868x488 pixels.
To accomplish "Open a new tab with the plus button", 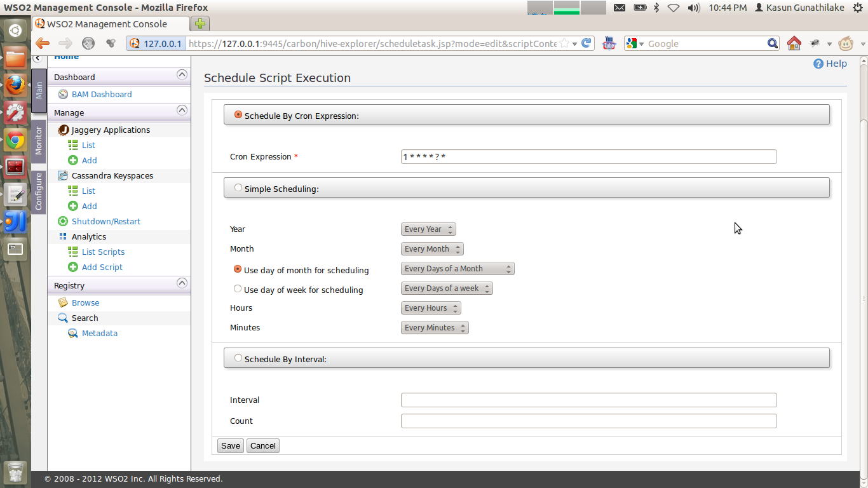I will coord(200,24).
